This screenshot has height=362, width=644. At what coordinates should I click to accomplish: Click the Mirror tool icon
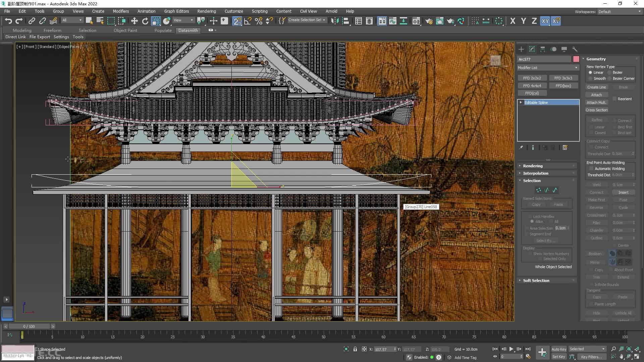[x=335, y=21]
